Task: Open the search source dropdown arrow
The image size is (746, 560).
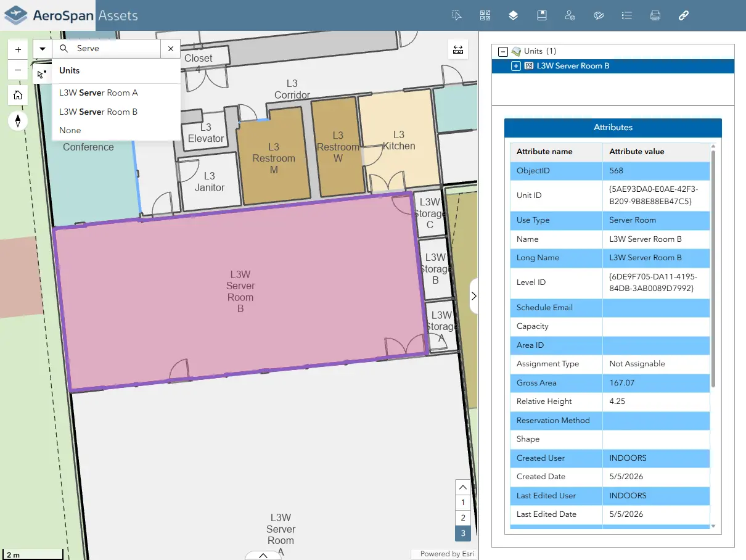Action: (43, 48)
